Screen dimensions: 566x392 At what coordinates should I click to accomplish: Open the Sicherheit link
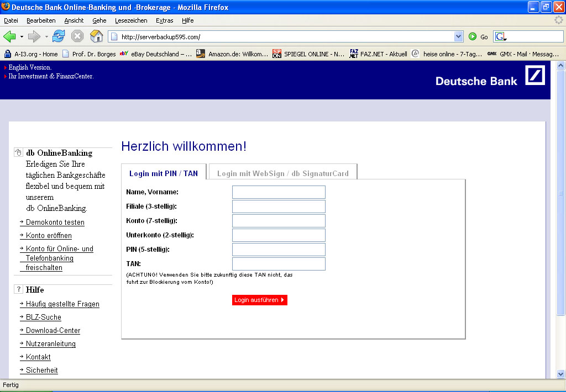coord(41,370)
